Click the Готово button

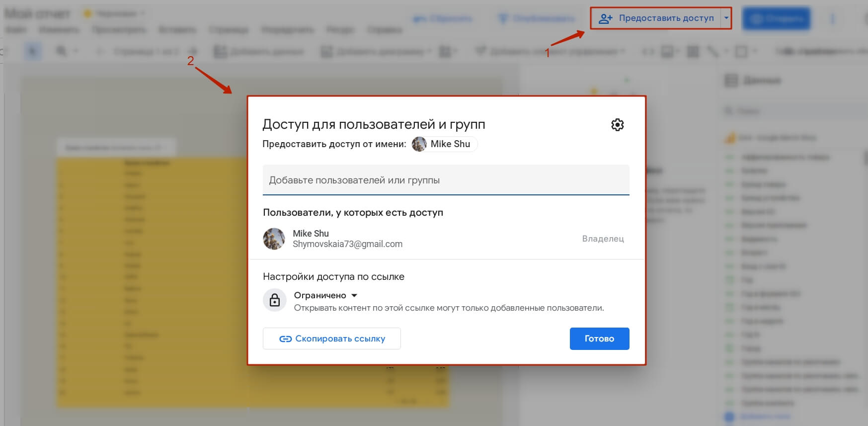click(x=599, y=339)
